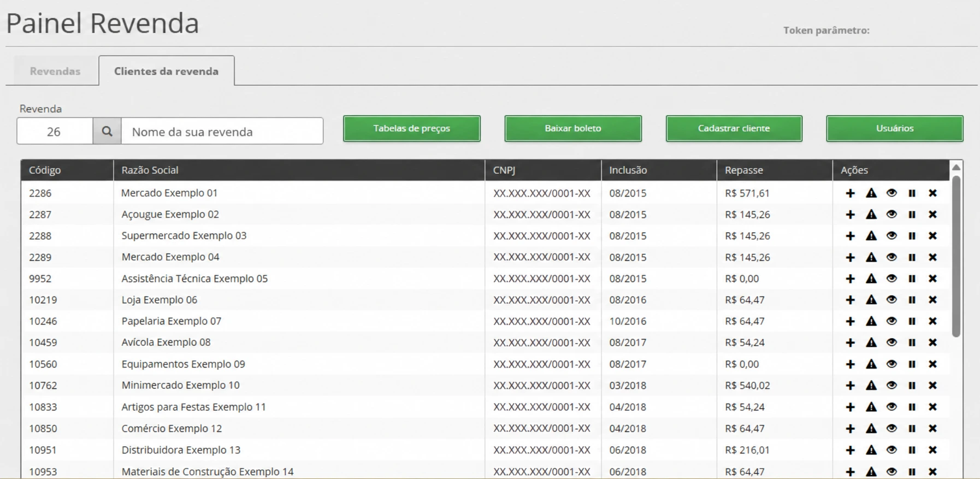Toggle the eye icon for Distribuidora Exemplo 13

[x=892, y=450]
